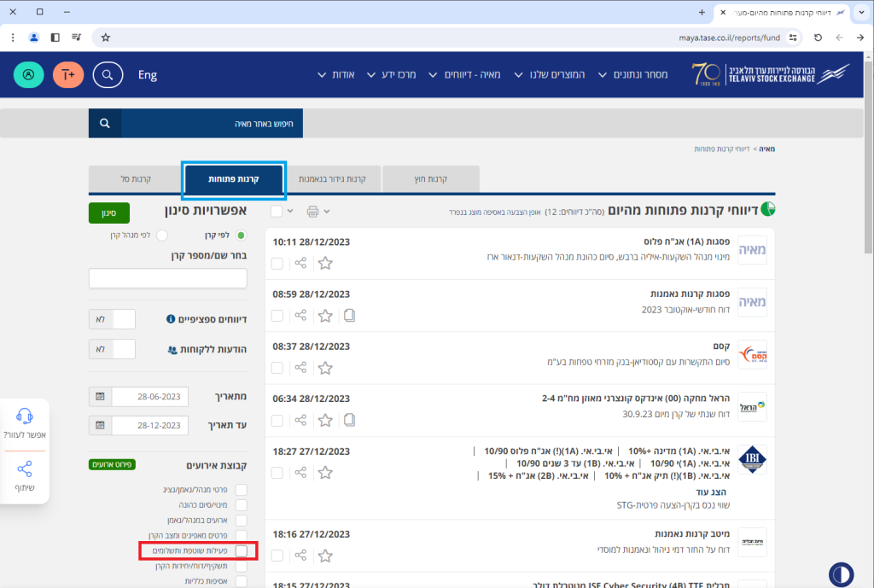The width and height of the screenshot is (874, 588).
Task: Click the printer icon above reports list
Action: point(312,211)
